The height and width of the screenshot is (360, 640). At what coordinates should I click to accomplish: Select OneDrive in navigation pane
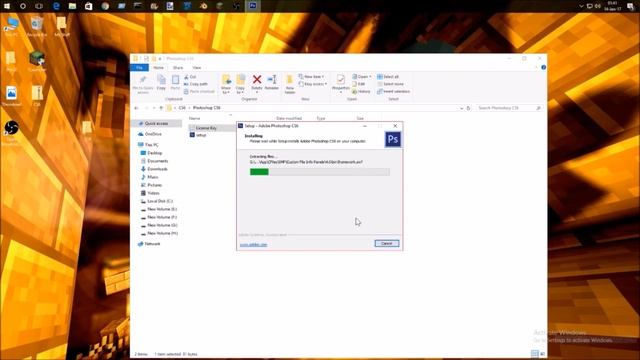click(153, 134)
